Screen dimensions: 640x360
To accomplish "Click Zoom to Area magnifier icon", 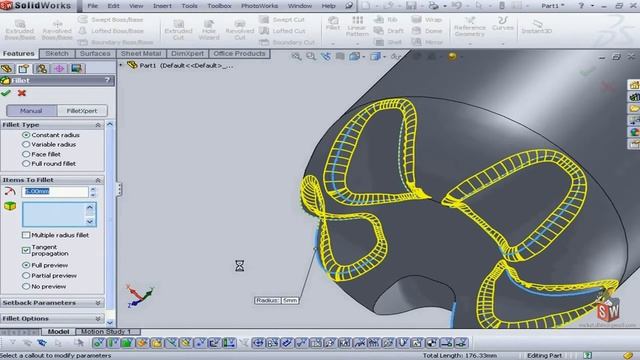I will click(311, 56).
